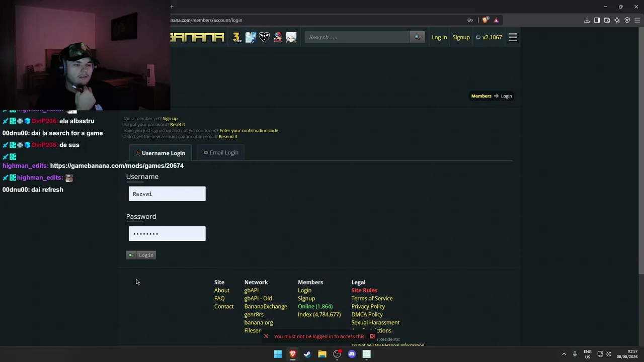Click the Brave browser taskbar icon
Viewport: 644px width, 362px height.
coord(292,354)
